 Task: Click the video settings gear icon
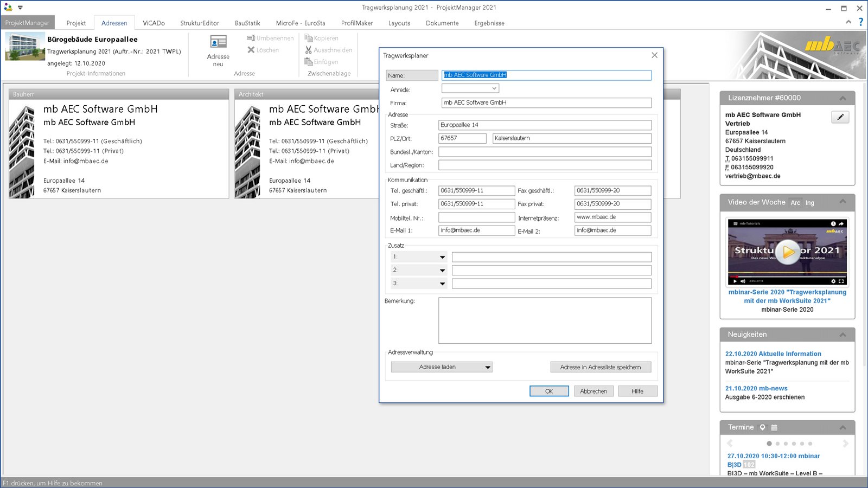(x=833, y=281)
